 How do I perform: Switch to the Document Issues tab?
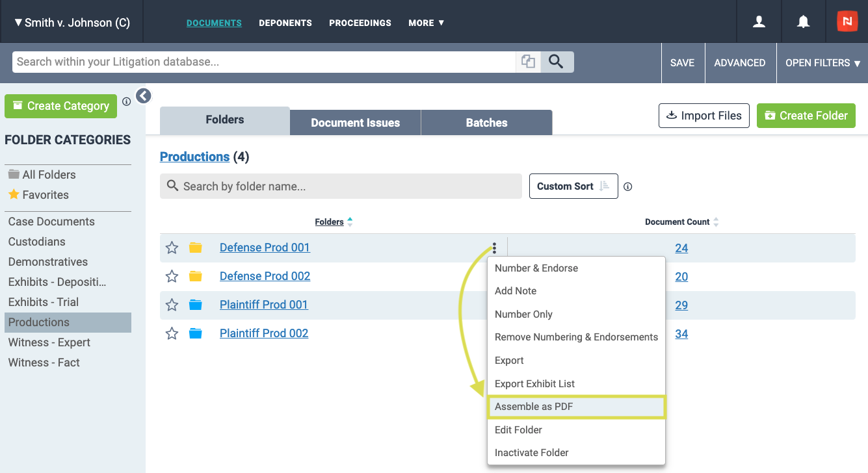tap(356, 122)
